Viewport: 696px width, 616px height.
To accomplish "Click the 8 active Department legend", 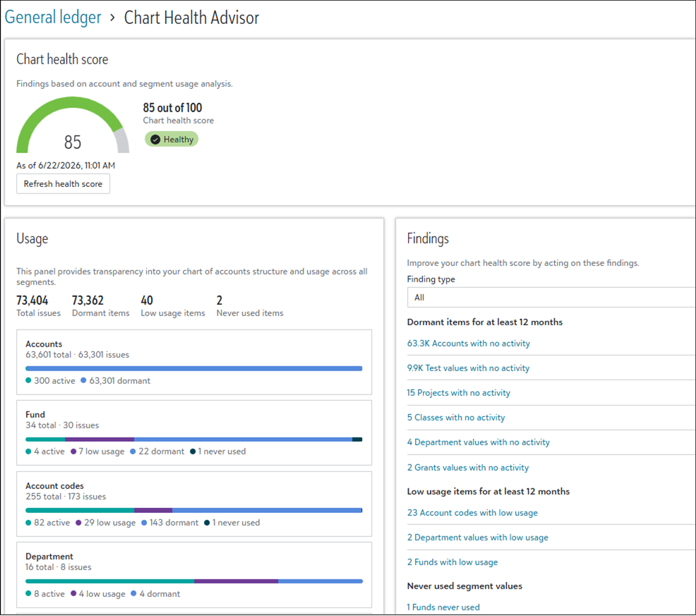I will [45, 594].
